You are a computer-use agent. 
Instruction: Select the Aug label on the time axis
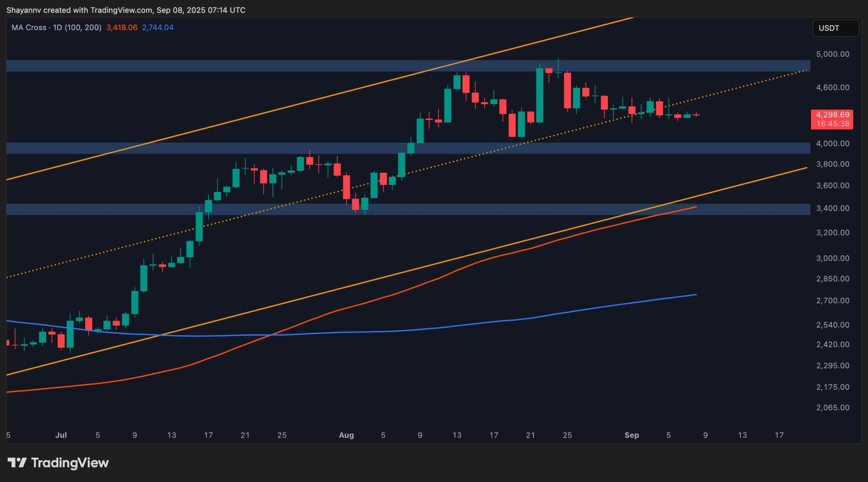(x=347, y=435)
